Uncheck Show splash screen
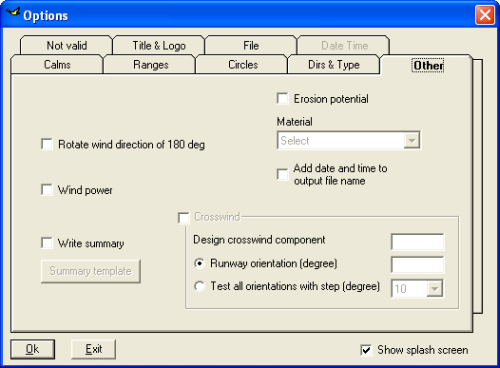The image size is (500, 368). coord(366,350)
